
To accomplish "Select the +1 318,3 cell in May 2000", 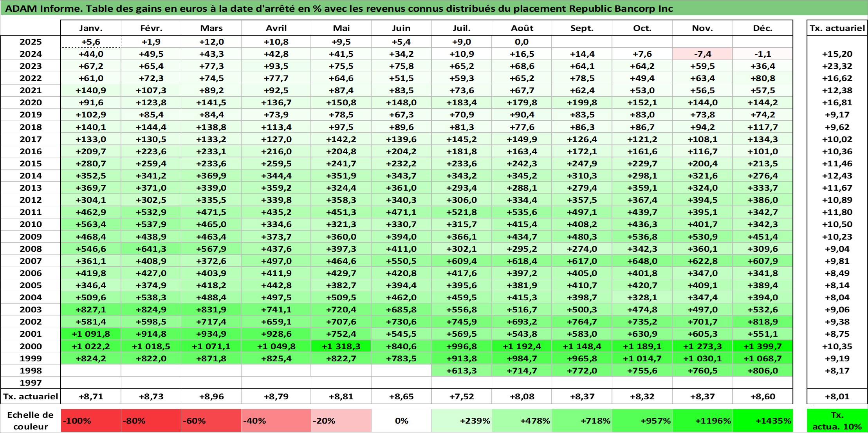I will [x=341, y=346].
